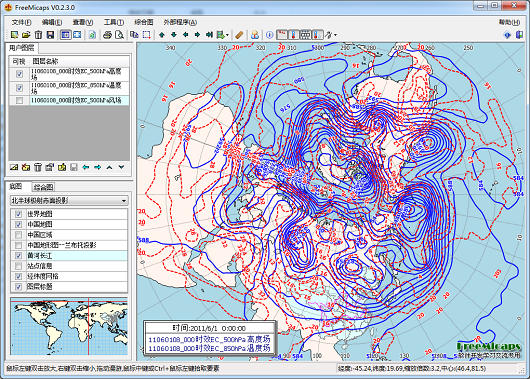Toggle the red thermometer icon
Screen dimensions: 530x379
(x=293, y=35)
